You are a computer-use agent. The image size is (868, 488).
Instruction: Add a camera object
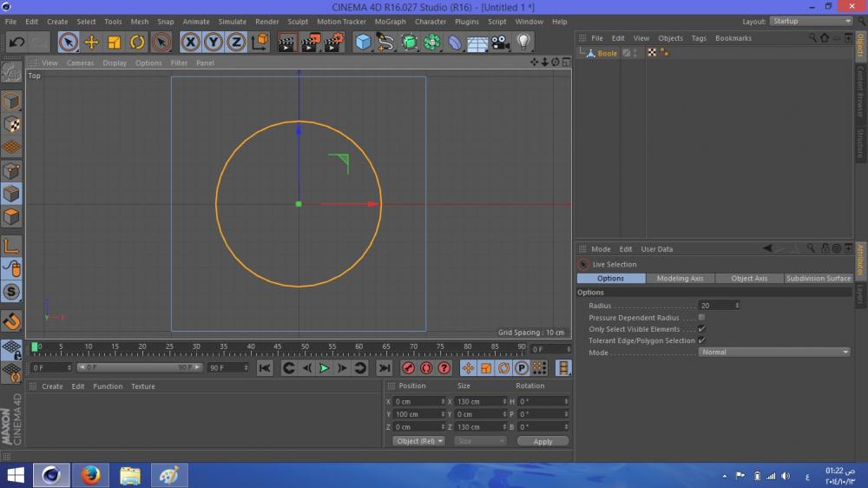(500, 42)
